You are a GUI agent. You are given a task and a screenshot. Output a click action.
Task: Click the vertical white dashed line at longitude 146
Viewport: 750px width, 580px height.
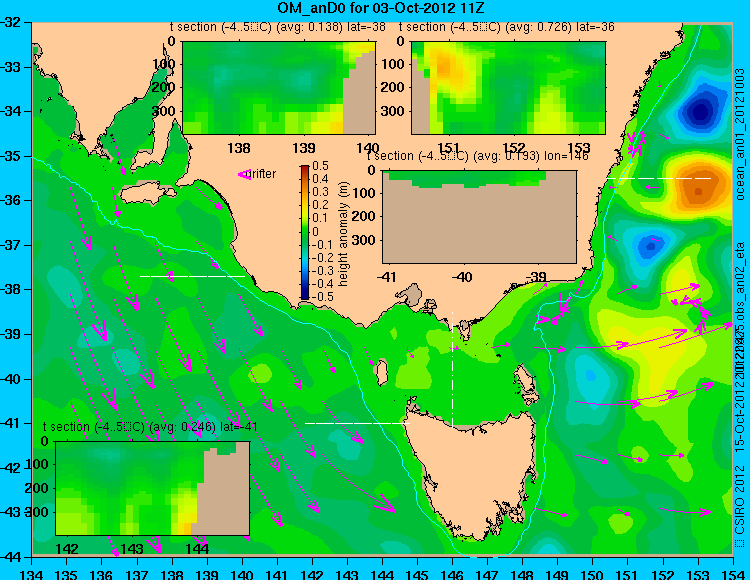[x=452, y=370]
